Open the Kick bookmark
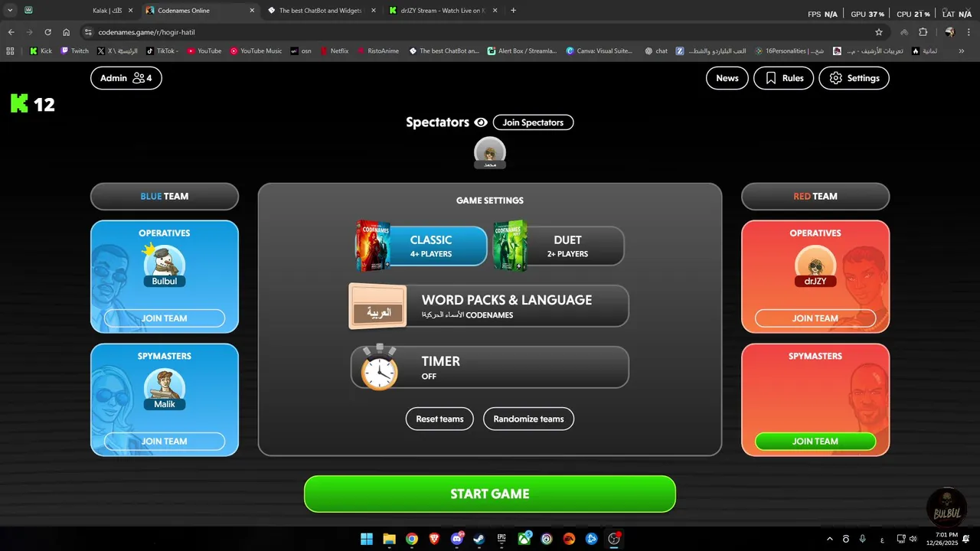 click(x=41, y=51)
